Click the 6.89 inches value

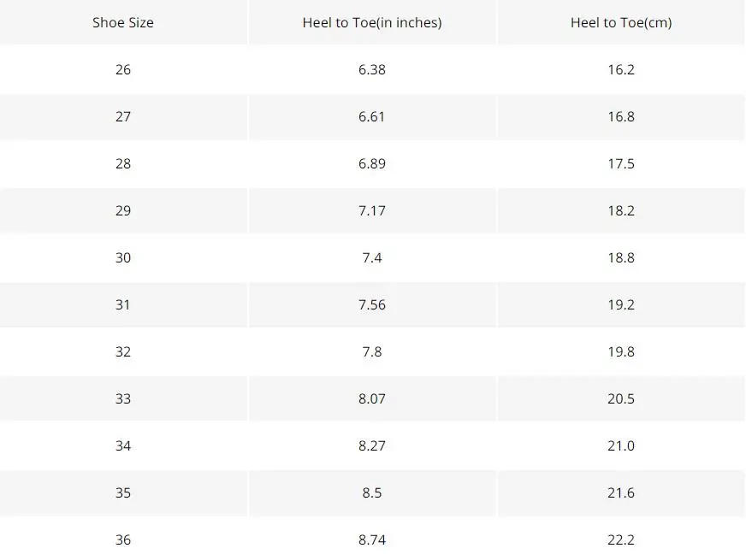[372, 163]
